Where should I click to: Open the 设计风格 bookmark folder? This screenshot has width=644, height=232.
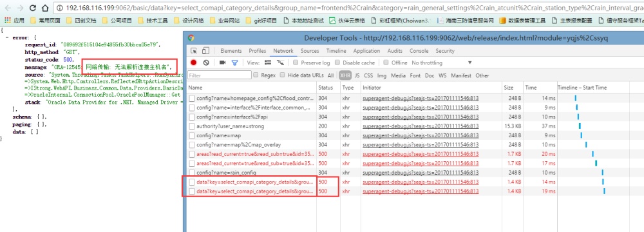click(188, 20)
